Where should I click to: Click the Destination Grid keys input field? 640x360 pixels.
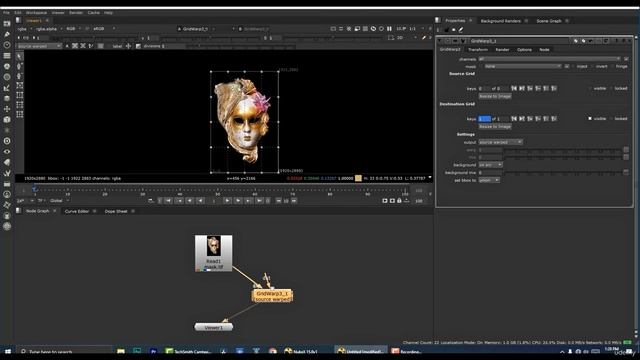tap(484, 118)
